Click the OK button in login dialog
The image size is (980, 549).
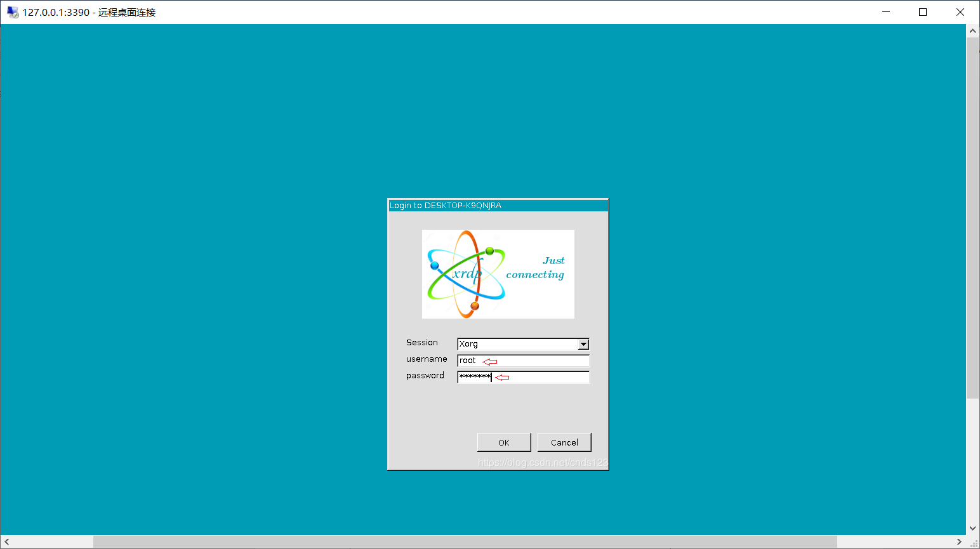(x=504, y=442)
